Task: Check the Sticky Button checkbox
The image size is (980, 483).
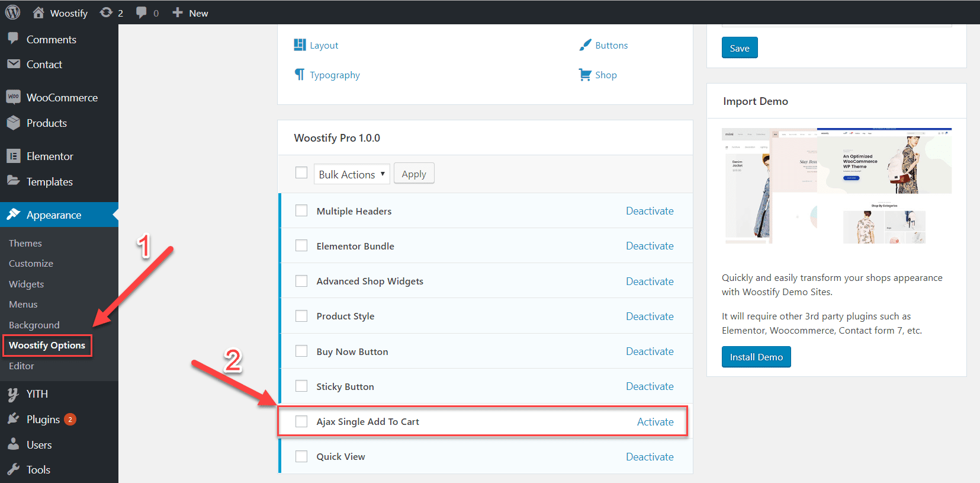Action: pyautogui.click(x=301, y=386)
